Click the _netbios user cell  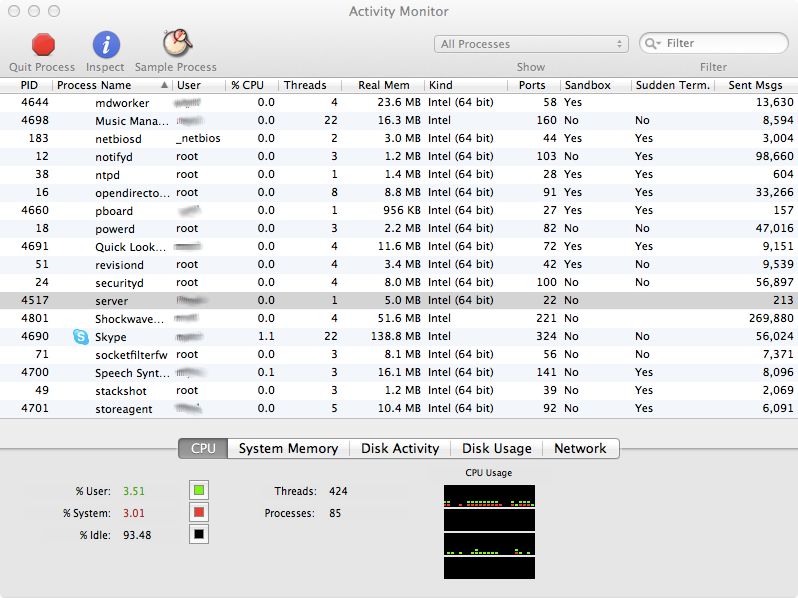198,138
